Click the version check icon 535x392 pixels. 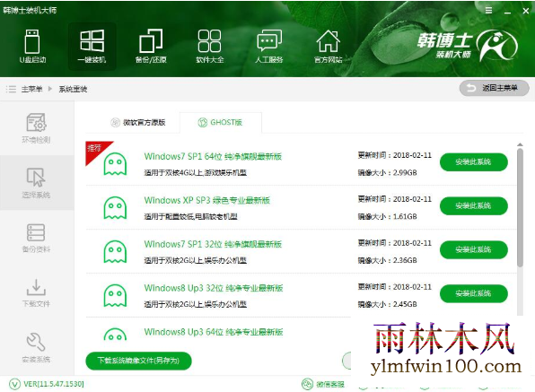tap(14, 384)
